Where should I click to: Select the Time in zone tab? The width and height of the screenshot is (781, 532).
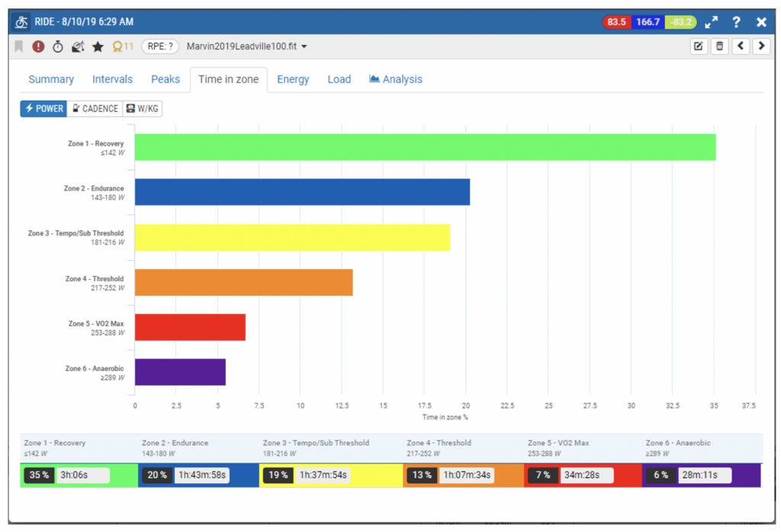pyautogui.click(x=229, y=79)
